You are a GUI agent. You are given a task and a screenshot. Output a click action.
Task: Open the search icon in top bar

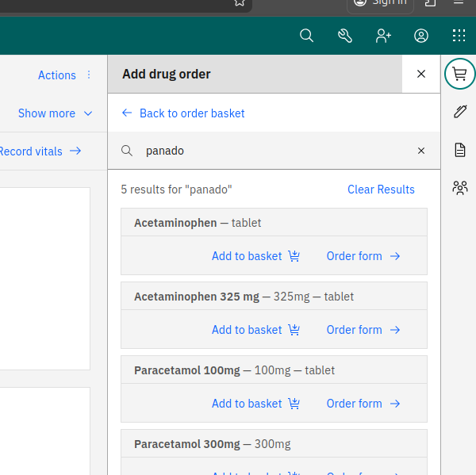click(306, 36)
